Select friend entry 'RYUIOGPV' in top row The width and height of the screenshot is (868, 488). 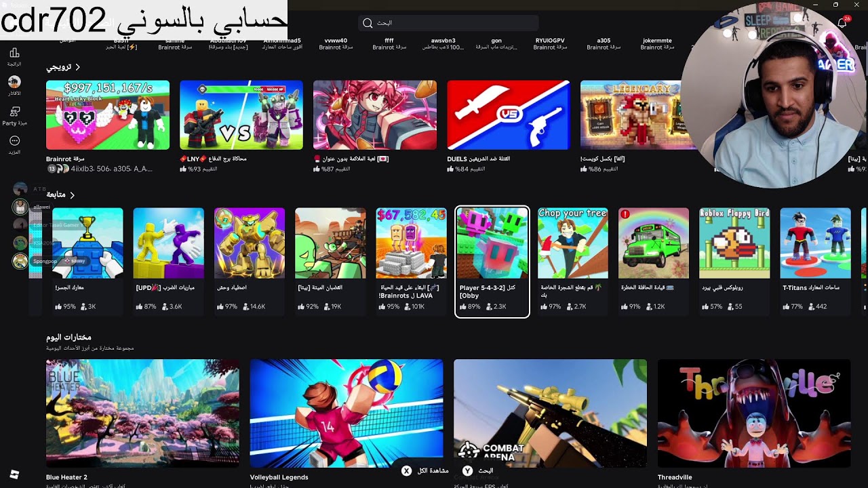click(550, 44)
